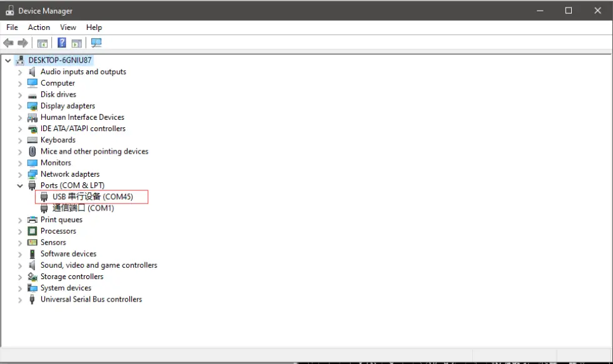This screenshot has width=613, height=364.
Task: Click the Monitors category icon
Action: tap(32, 163)
